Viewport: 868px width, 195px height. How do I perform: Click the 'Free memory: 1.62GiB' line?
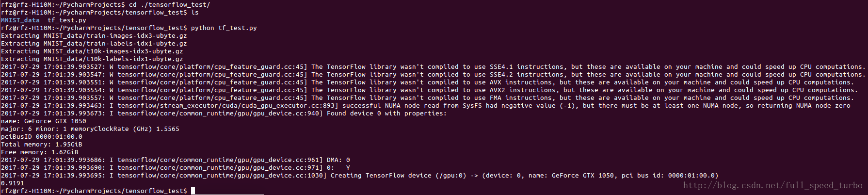(x=40, y=152)
